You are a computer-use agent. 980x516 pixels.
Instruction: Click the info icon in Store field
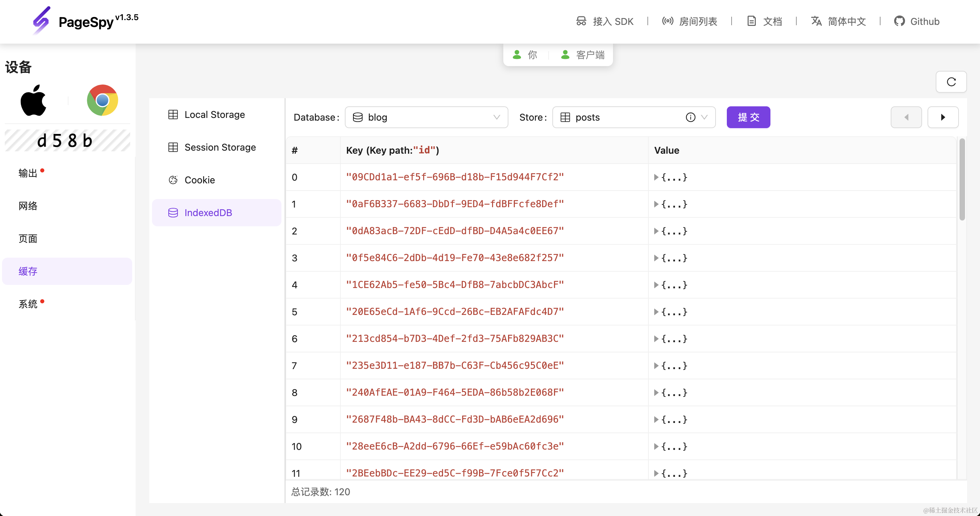[690, 117]
